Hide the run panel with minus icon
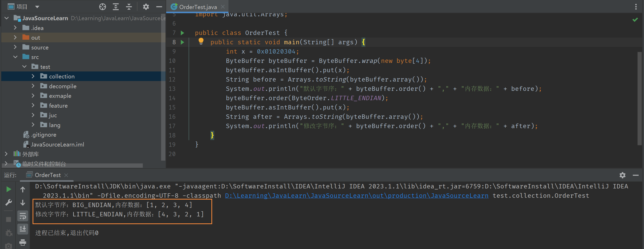 click(x=636, y=175)
